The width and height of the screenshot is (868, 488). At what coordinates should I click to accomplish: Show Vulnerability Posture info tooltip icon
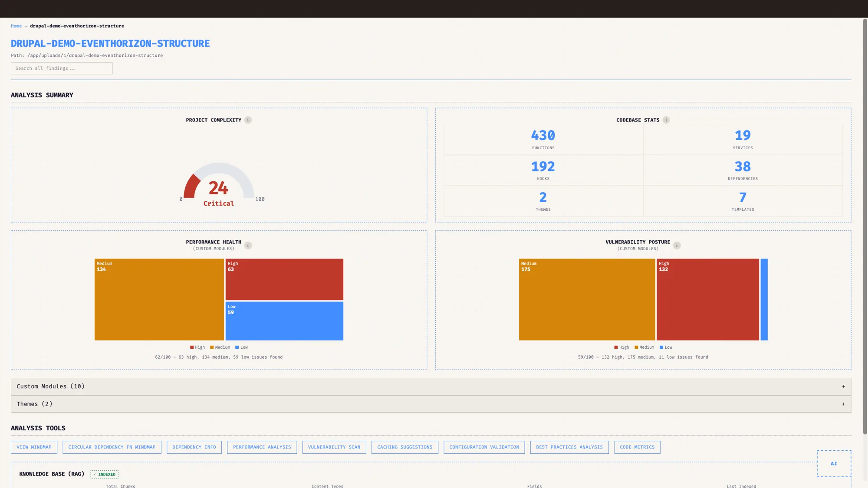677,246
